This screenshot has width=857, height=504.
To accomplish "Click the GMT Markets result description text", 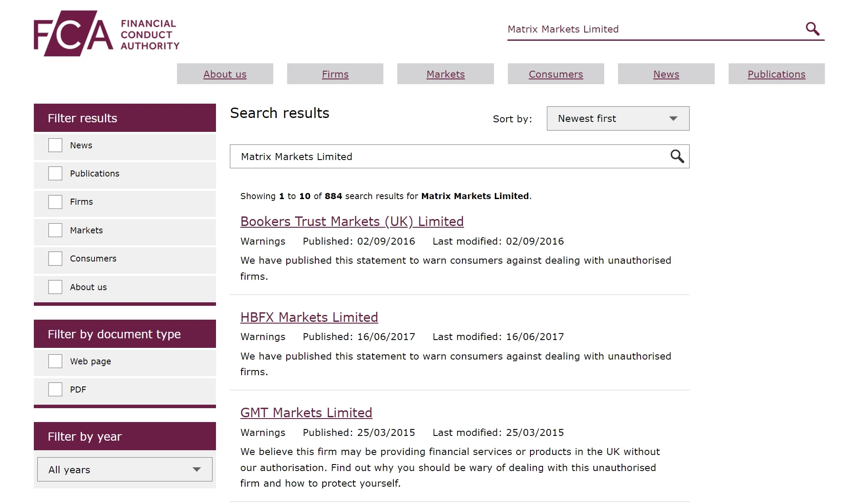I will pyautogui.click(x=450, y=468).
